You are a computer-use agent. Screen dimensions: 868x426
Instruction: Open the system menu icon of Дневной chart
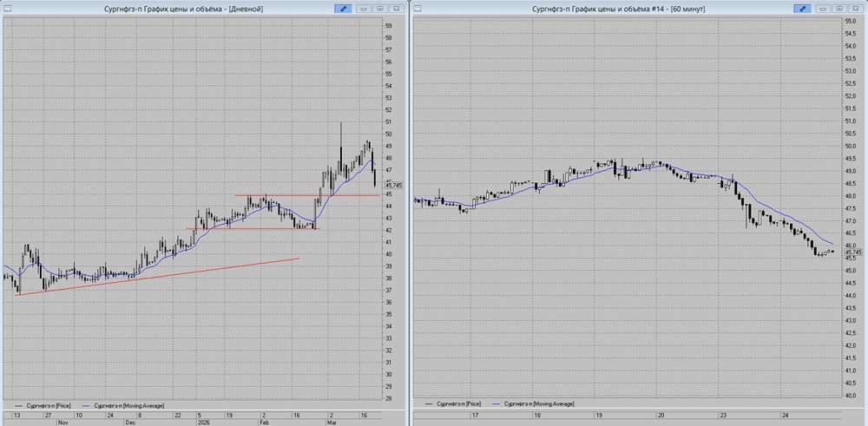click(x=7, y=9)
